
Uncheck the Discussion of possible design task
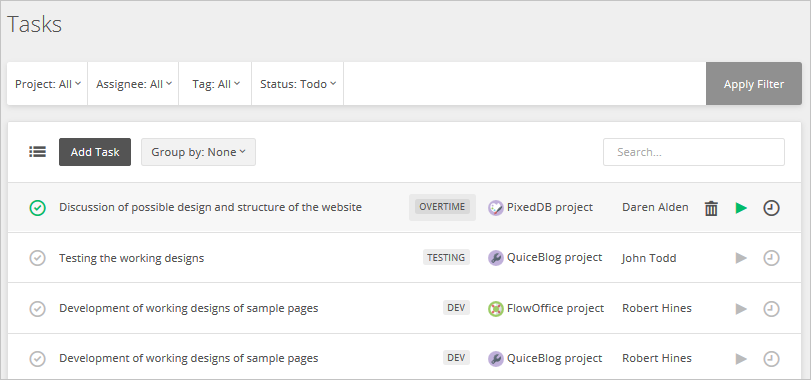(x=37, y=208)
